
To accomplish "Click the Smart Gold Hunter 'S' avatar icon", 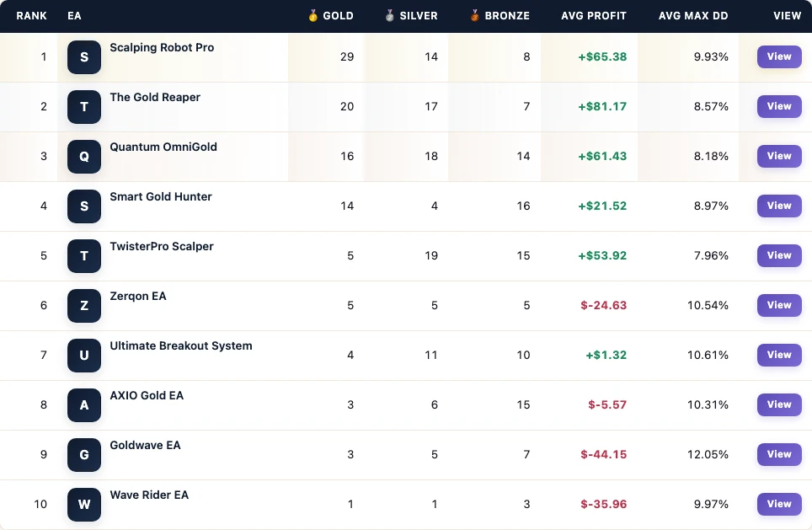I will 84,206.
